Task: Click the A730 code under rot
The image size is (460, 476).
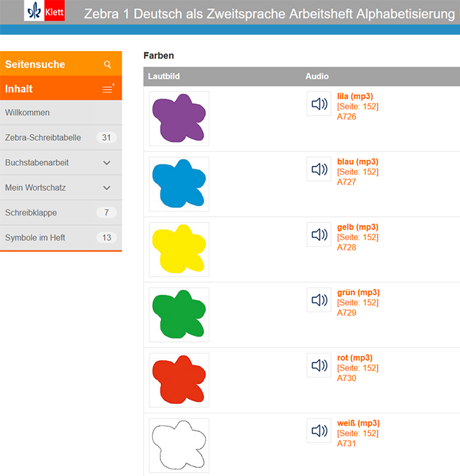Action: [x=347, y=378]
